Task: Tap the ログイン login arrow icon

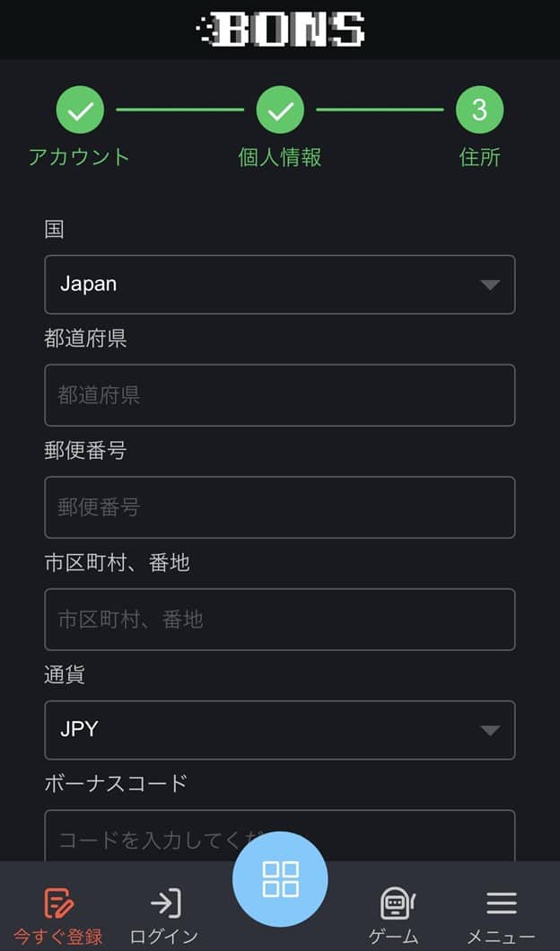Action: (x=164, y=903)
